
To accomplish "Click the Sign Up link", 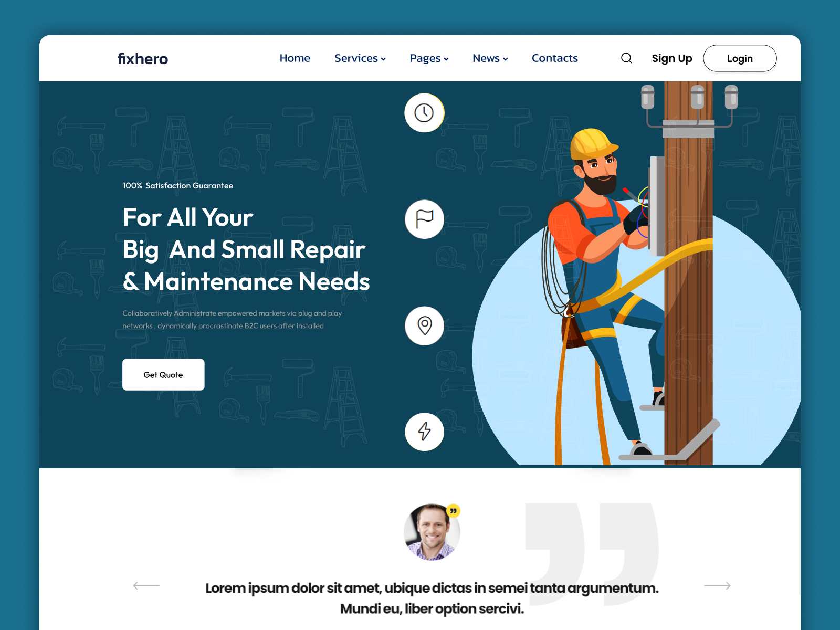I will click(672, 58).
